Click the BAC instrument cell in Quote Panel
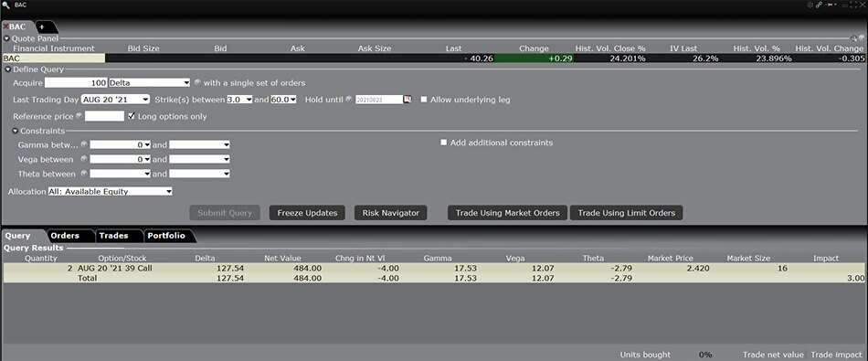The height and width of the screenshot is (361, 868). (54, 58)
